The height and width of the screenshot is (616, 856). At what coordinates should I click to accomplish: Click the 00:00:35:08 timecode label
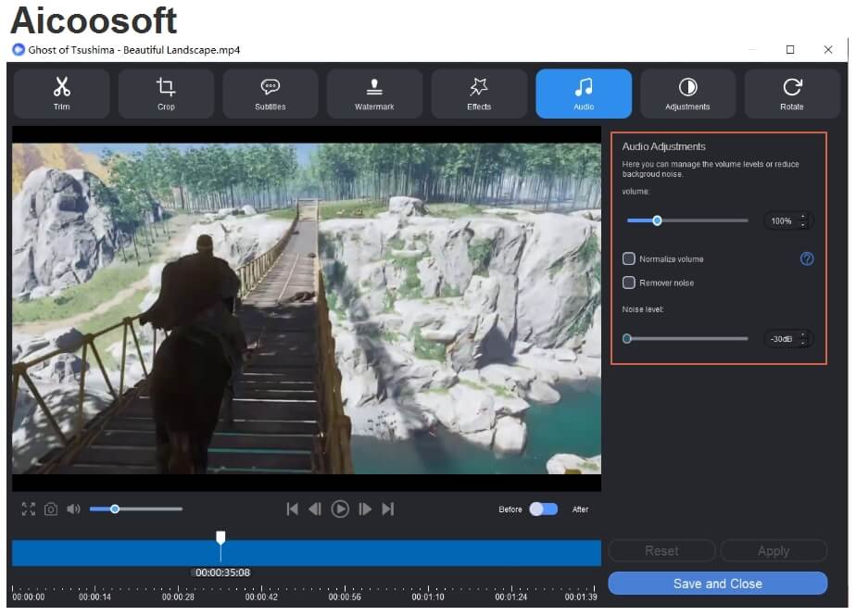[x=222, y=572]
